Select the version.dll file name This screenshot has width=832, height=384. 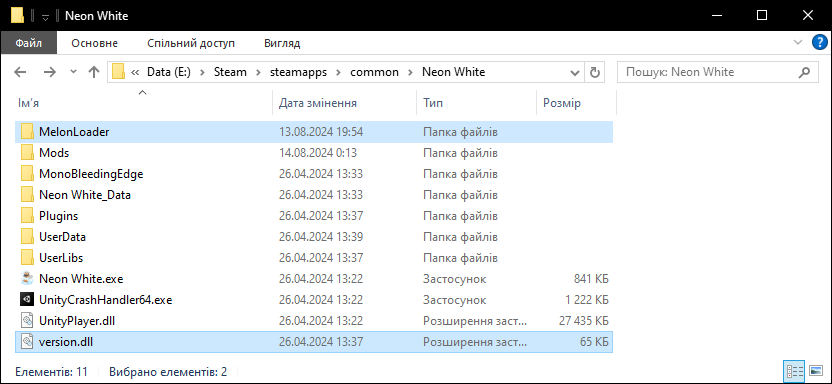coord(66,342)
